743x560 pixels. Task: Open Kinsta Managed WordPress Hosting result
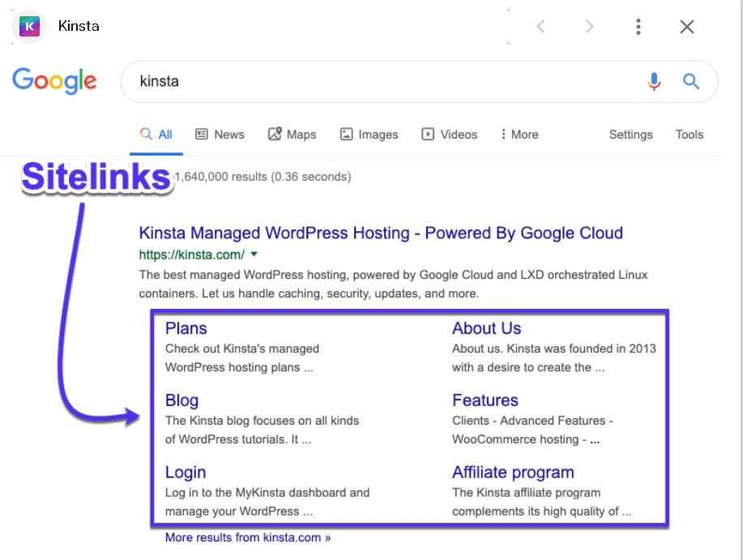point(381,233)
